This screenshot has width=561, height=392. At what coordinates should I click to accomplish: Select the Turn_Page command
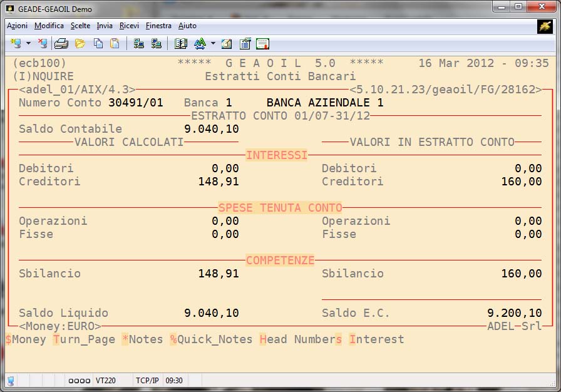click(84, 339)
